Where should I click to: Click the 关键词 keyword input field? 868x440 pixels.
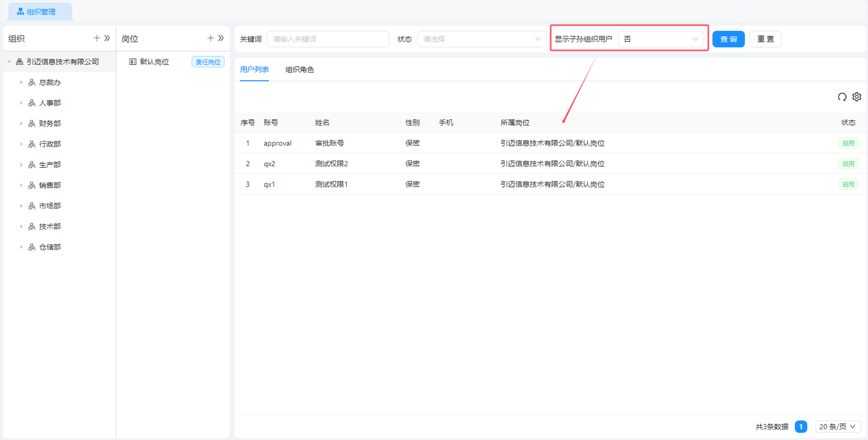pos(327,39)
